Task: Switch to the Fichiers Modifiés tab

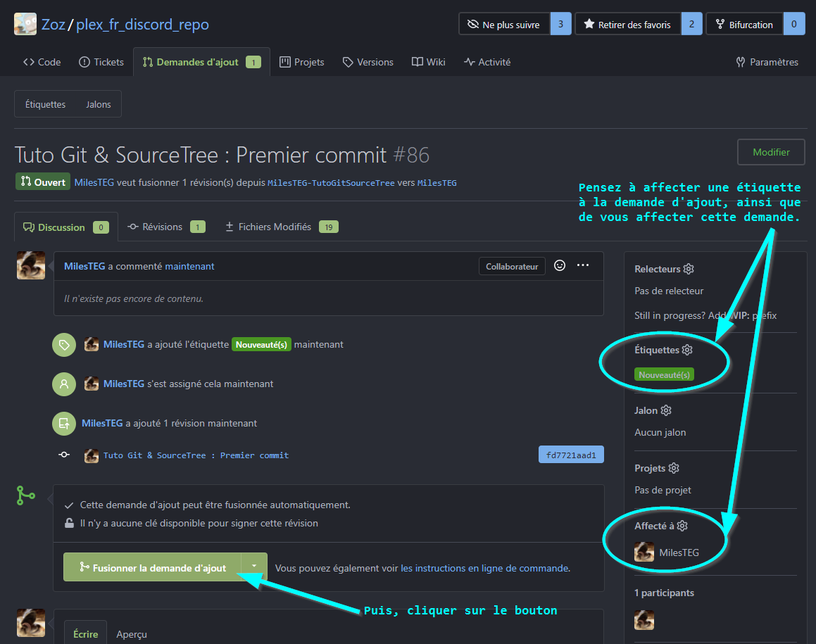Action: [x=282, y=227]
